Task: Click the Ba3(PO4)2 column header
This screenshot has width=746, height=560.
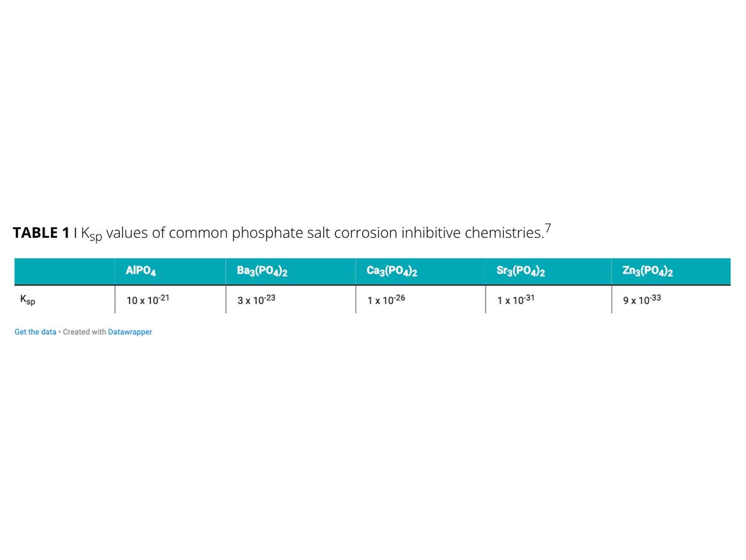Action: [262, 271]
